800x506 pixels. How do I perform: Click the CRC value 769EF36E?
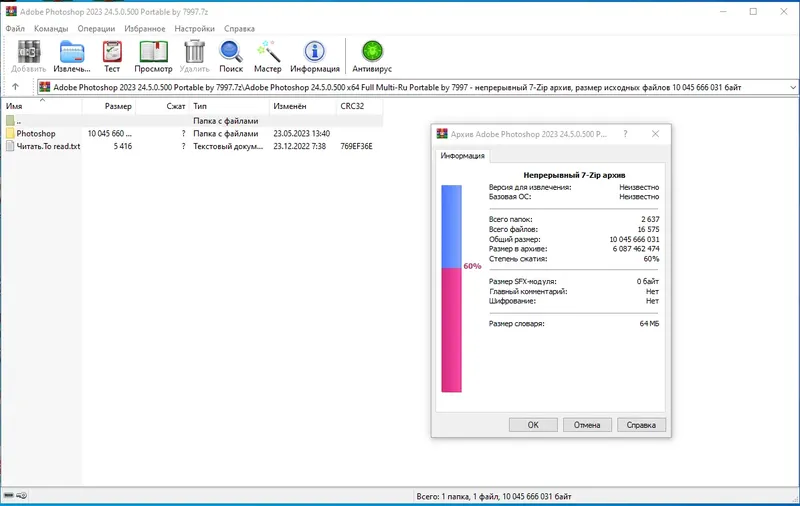click(x=357, y=146)
